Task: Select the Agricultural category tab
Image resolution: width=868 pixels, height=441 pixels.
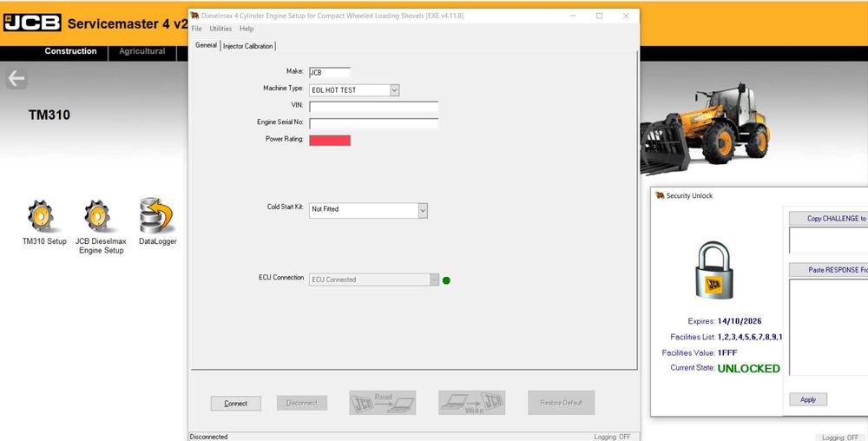Action: [x=142, y=51]
